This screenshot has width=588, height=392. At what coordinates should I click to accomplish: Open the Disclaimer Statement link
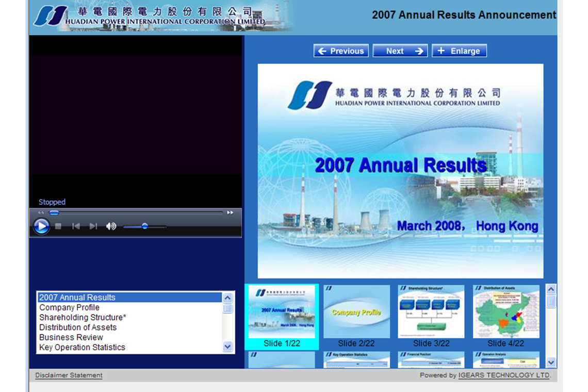point(69,375)
